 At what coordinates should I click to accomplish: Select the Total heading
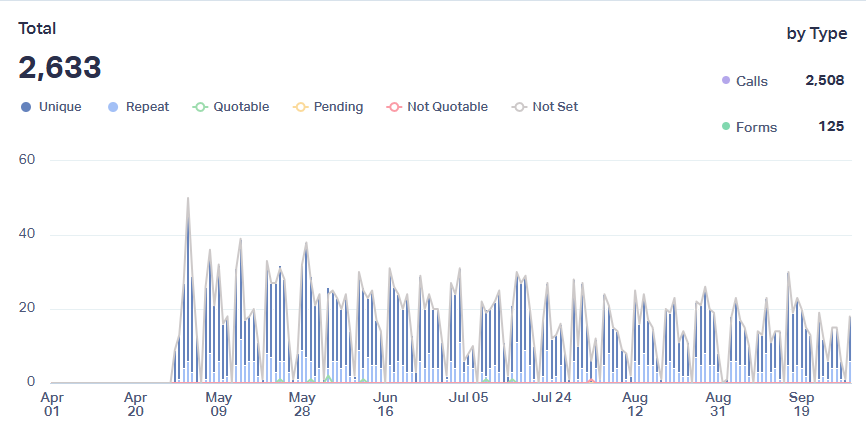click(37, 29)
